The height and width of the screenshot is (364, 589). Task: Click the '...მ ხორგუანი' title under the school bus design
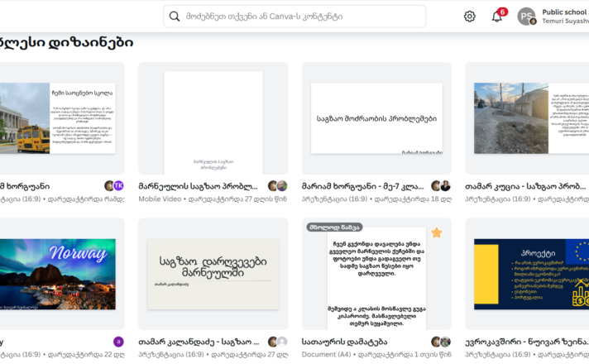[25, 186]
